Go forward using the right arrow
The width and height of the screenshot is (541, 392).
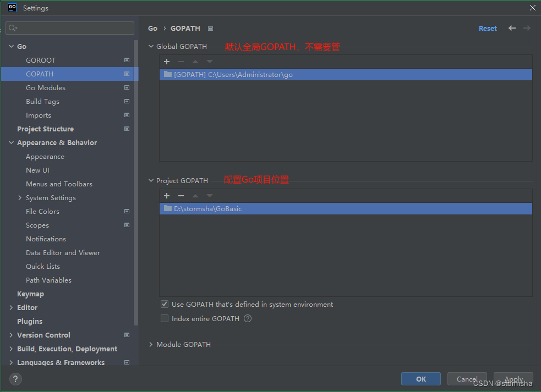click(527, 28)
